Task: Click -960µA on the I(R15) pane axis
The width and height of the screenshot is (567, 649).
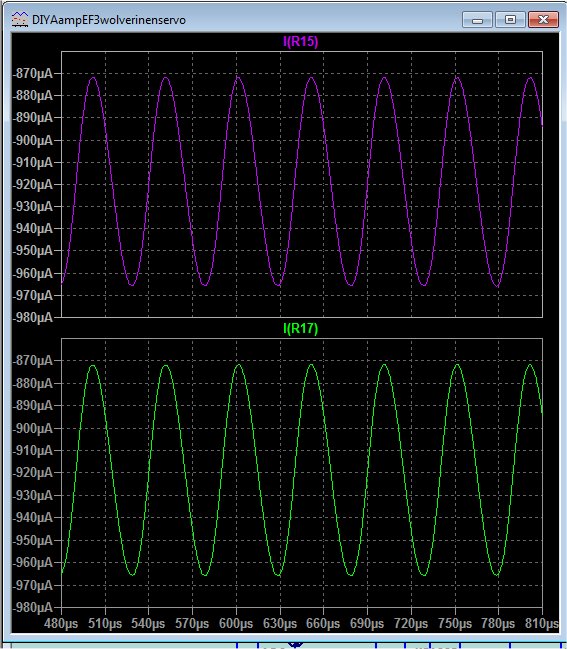Action: (x=33, y=273)
